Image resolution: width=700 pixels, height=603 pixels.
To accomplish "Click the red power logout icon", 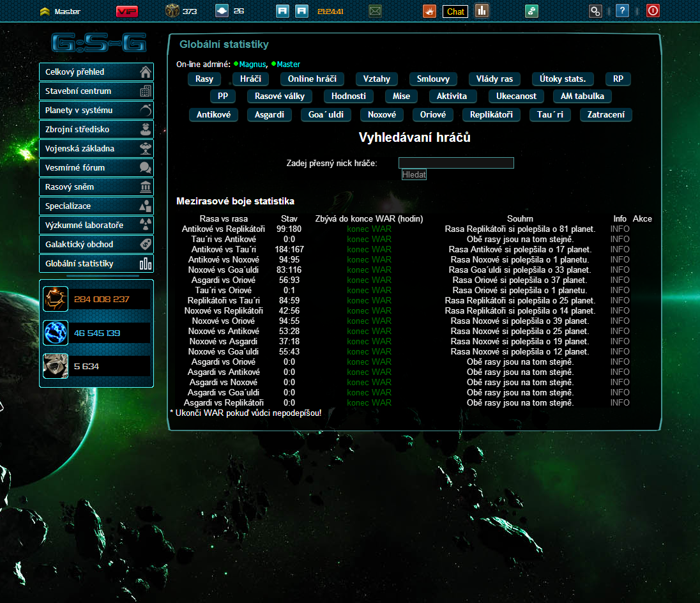I will click(x=653, y=11).
